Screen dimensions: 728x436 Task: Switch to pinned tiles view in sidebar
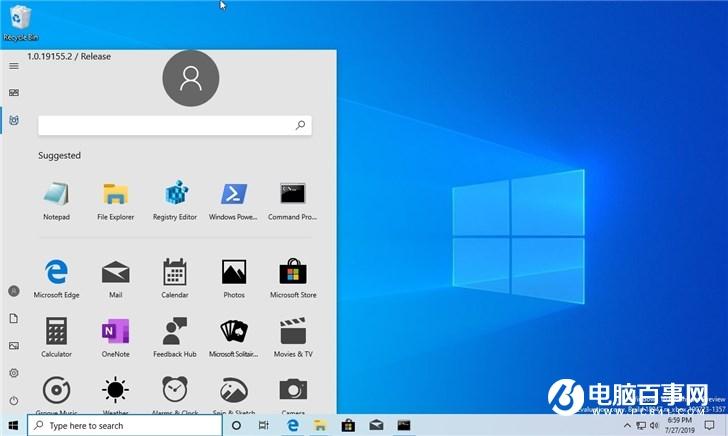pyautogui.click(x=14, y=93)
